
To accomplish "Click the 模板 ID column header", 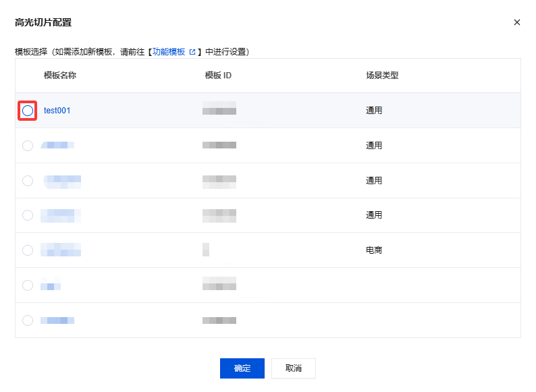I will pos(218,76).
